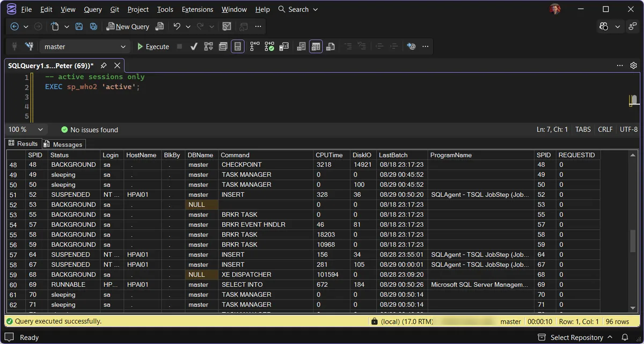Click the Change Connection icon
This screenshot has height=344, width=644.
tap(30, 47)
